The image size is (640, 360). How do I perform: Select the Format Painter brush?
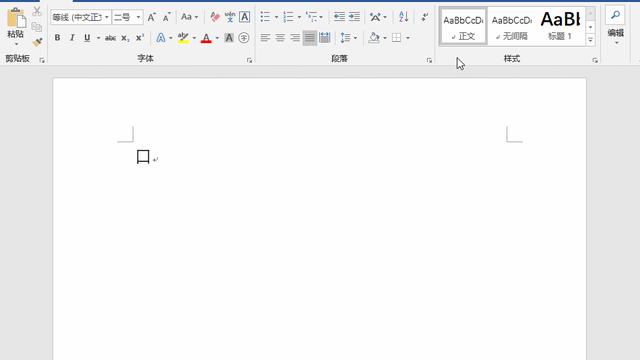click(38, 42)
